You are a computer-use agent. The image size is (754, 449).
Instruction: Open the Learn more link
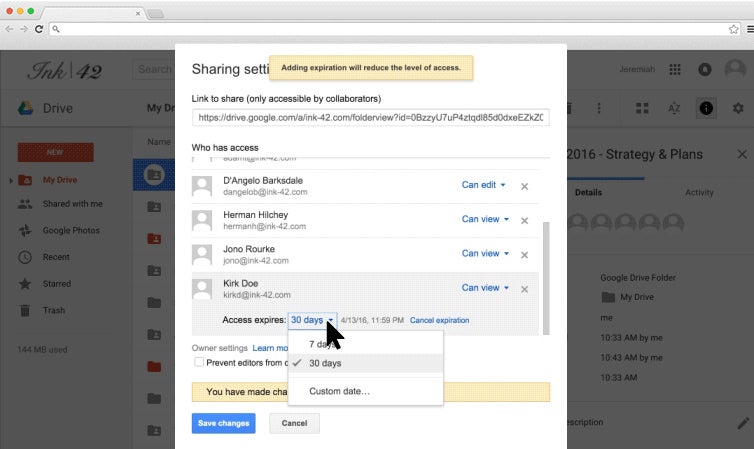pos(270,348)
